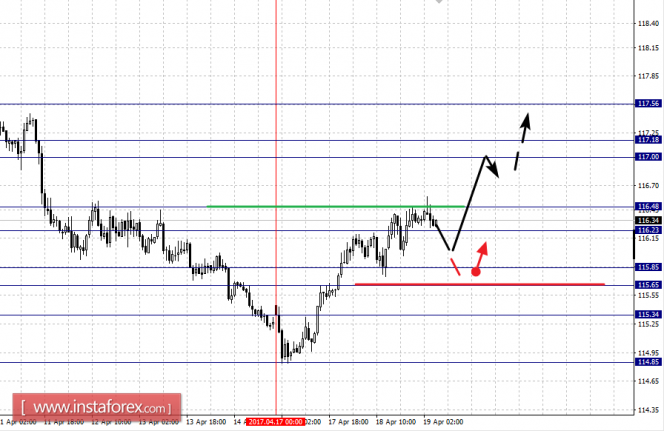Select the 115.85 level price tag
The image size is (664, 431).
click(648, 267)
